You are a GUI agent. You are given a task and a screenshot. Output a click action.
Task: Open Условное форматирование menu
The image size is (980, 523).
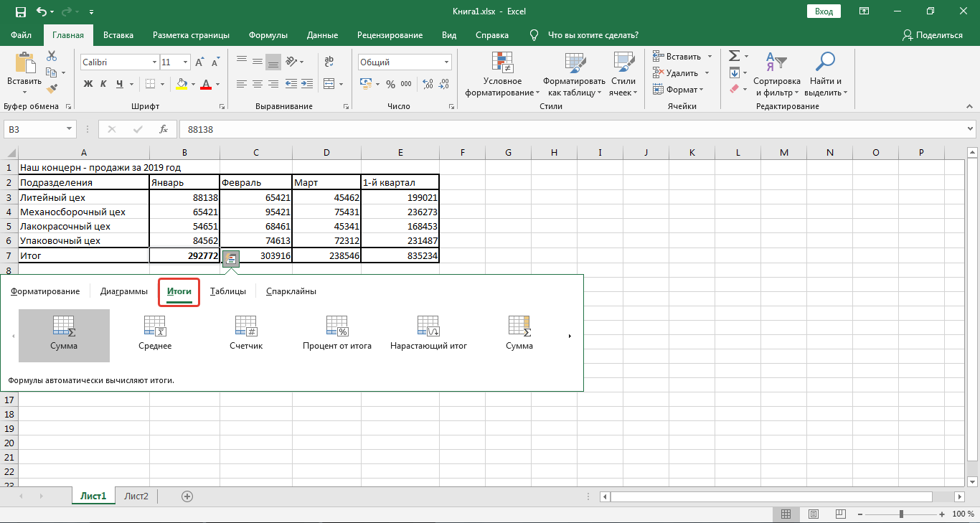point(502,75)
